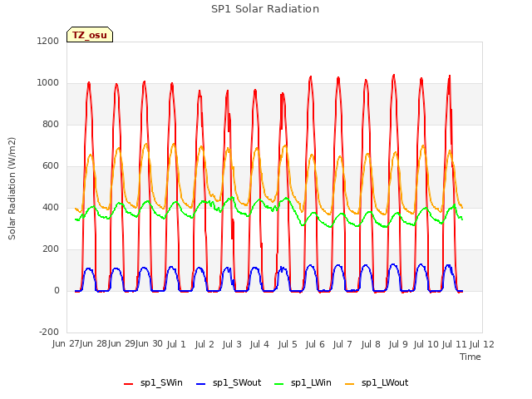The width and height of the screenshot is (532, 399).
Task: Click the Jul 4 x-axis tick label
Action: (x=259, y=344)
